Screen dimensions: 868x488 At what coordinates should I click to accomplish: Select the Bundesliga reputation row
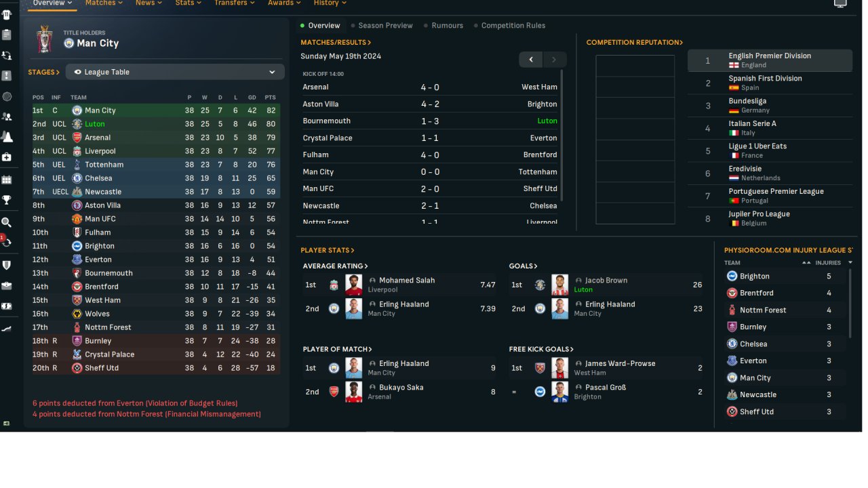(770, 106)
